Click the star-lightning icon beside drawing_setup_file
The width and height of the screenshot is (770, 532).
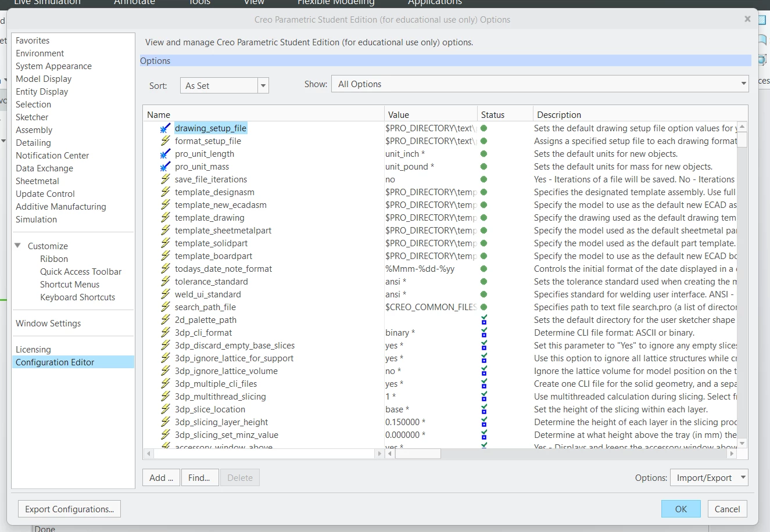166,128
